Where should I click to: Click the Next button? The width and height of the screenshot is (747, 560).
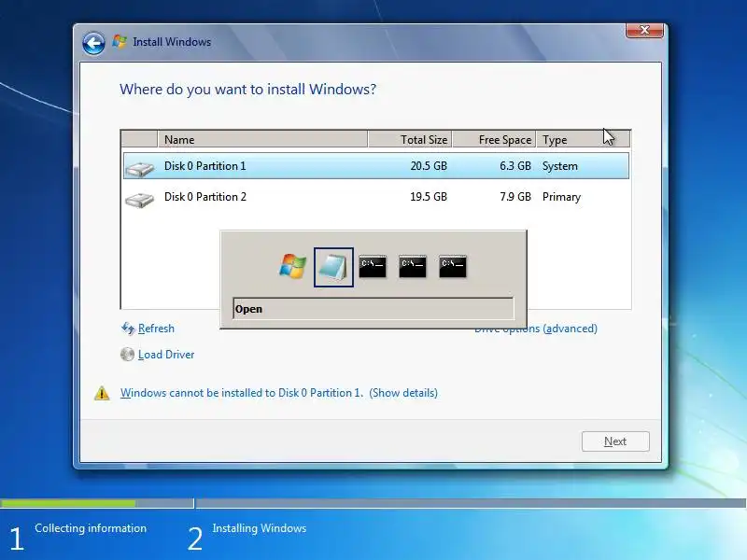[615, 441]
